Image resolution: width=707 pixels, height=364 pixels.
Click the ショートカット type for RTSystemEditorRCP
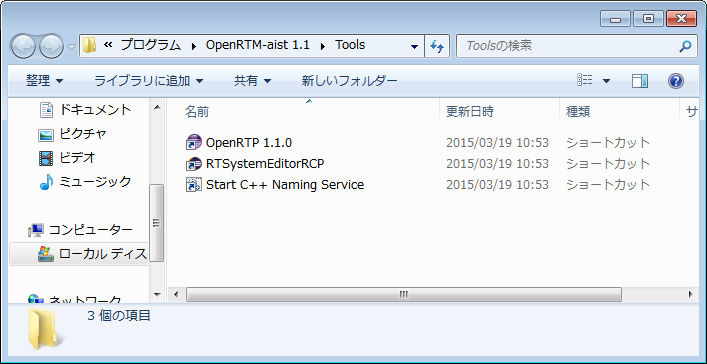coord(608,164)
